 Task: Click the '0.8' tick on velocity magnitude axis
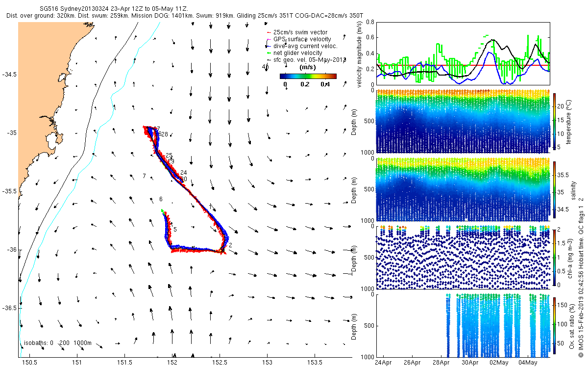coord(370,22)
